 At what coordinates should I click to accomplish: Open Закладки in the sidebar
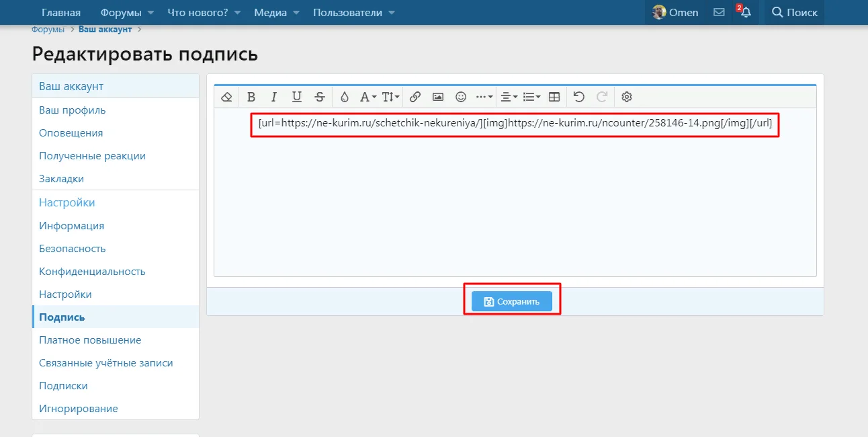116,179
